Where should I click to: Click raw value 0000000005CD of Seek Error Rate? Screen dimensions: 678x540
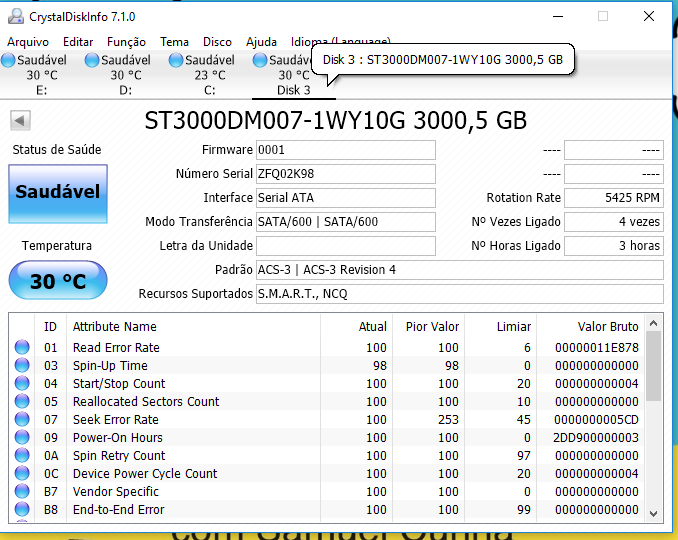click(x=596, y=419)
